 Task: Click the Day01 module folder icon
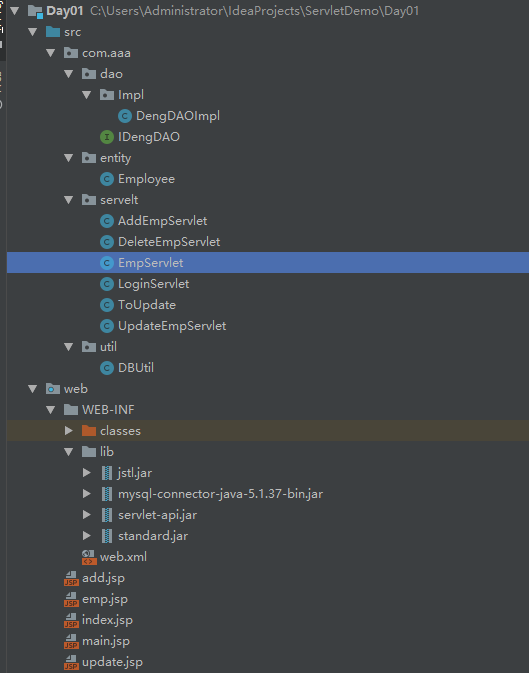click(x=35, y=11)
